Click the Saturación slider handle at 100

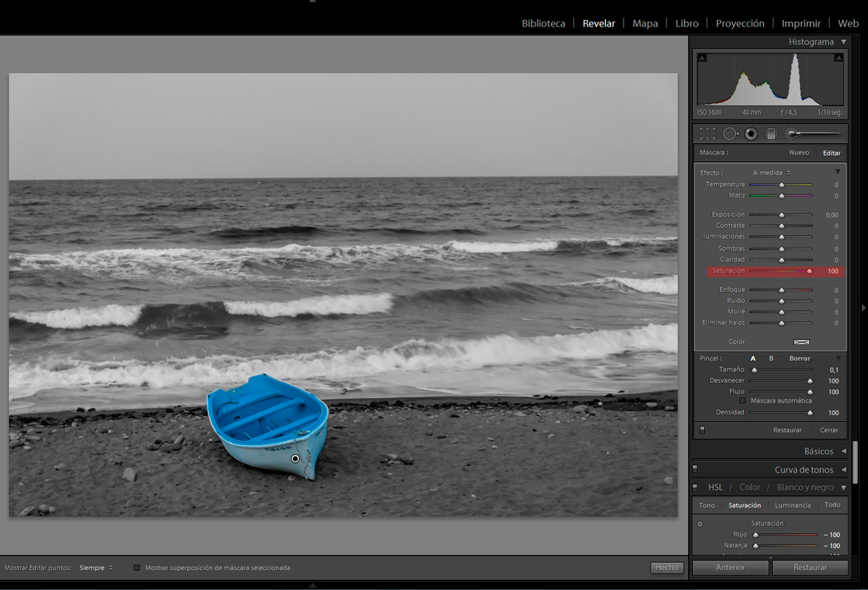809,271
